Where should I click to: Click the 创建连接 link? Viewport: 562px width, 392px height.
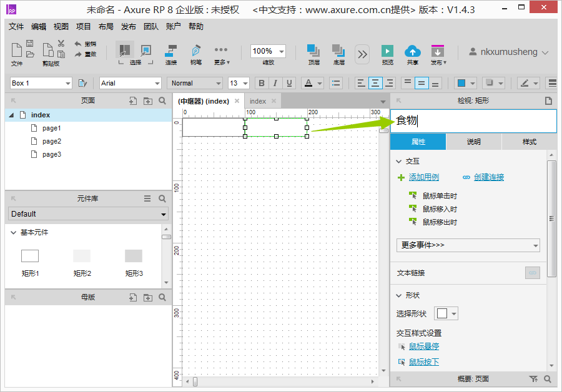(x=489, y=177)
